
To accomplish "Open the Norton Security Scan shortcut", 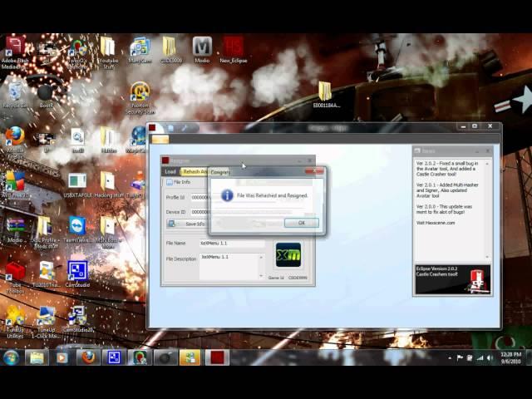I will (140, 98).
